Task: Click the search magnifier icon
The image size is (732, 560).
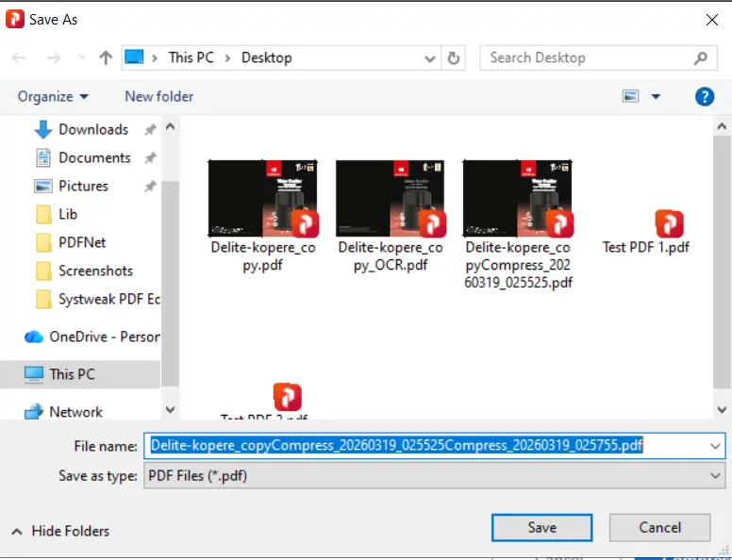Action: tap(700, 58)
